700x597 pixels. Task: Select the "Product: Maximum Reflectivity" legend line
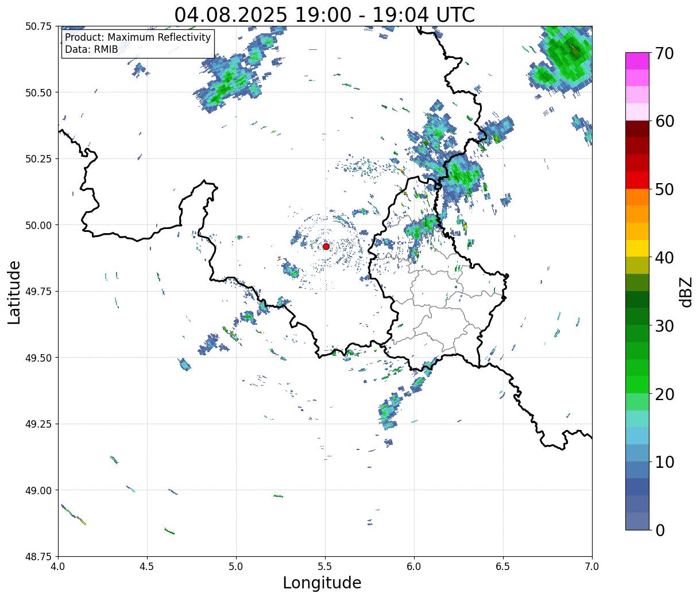coord(138,37)
